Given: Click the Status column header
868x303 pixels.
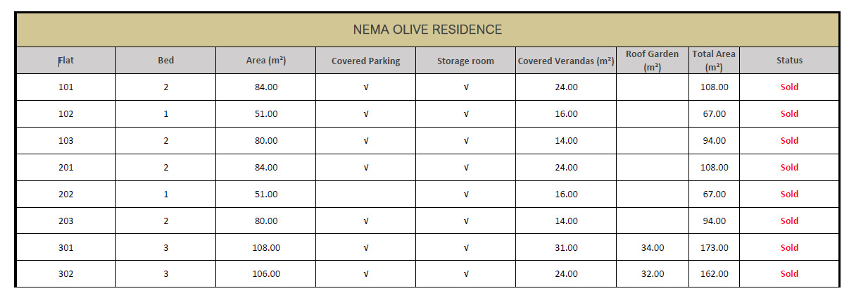Looking at the screenshot, I should pyautogui.click(x=789, y=61).
